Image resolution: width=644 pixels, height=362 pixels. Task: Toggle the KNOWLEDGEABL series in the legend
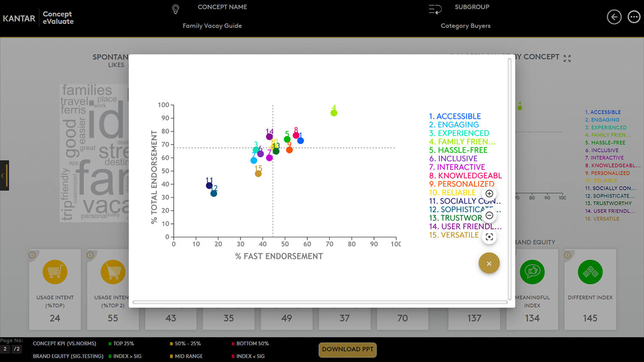click(465, 175)
